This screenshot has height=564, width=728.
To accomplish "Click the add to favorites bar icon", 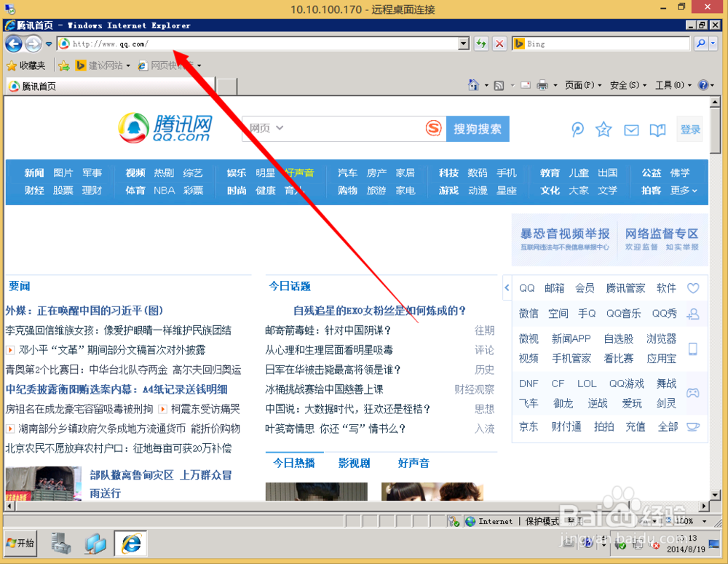I will pyautogui.click(x=64, y=65).
